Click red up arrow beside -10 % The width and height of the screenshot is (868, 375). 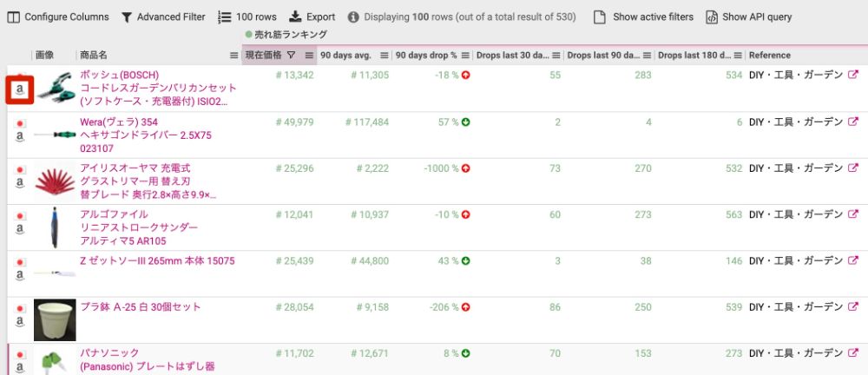point(465,214)
